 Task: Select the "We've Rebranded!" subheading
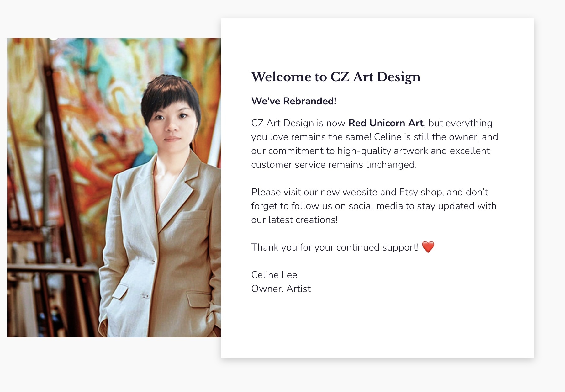pyautogui.click(x=294, y=101)
